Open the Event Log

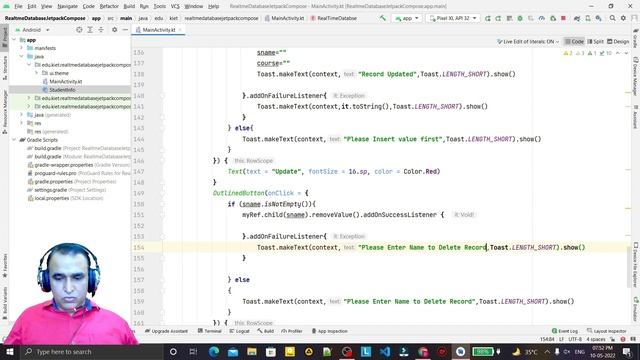coord(564,331)
